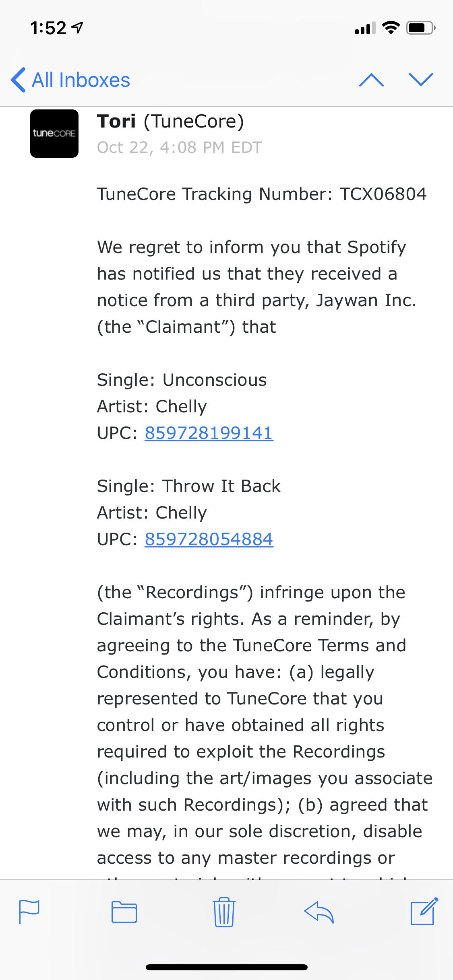The height and width of the screenshot is (980, 453).
Task: Tap the back chevron arrow
Action: [x=19, y=80]
